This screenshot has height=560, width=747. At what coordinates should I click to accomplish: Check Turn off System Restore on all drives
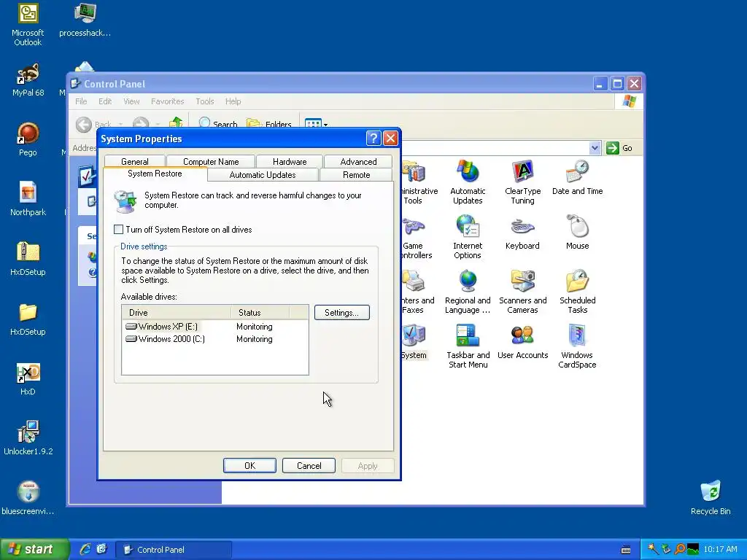click(119, 229)
